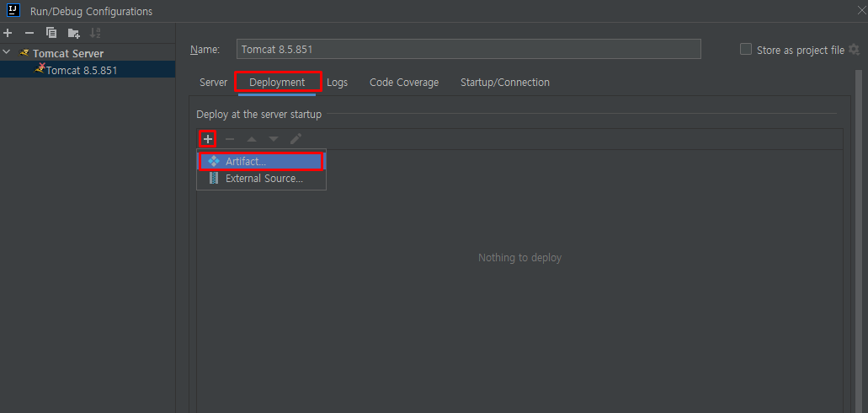Click the Name input field
Viewport: 868px width, 413px height.
468,49
